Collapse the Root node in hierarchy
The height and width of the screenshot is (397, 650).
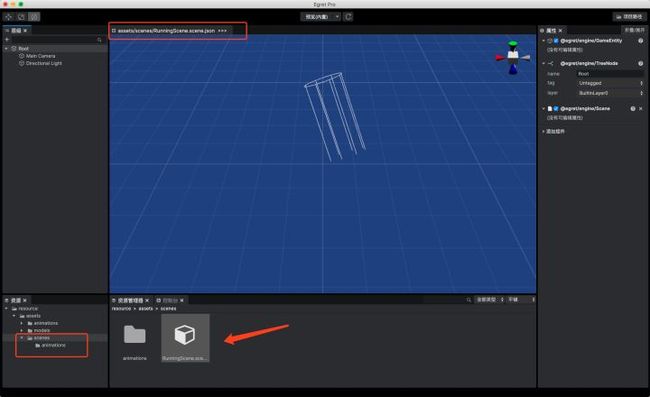6,48
